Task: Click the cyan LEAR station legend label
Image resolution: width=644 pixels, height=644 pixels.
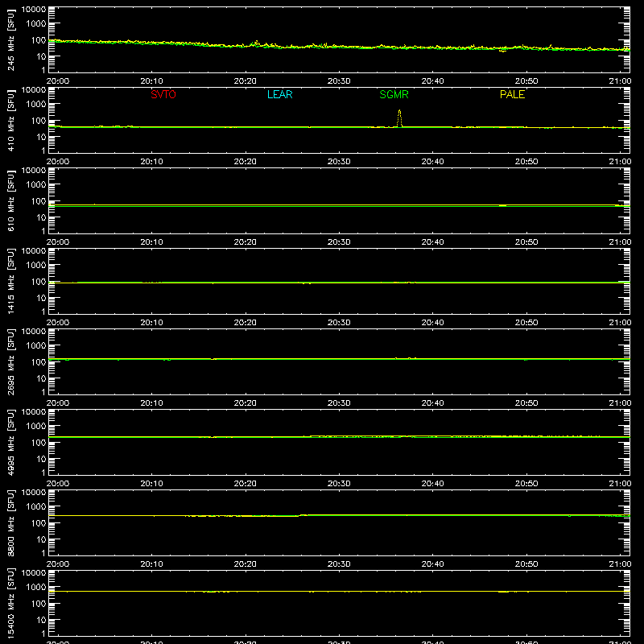Action: (x=279, y=94)
